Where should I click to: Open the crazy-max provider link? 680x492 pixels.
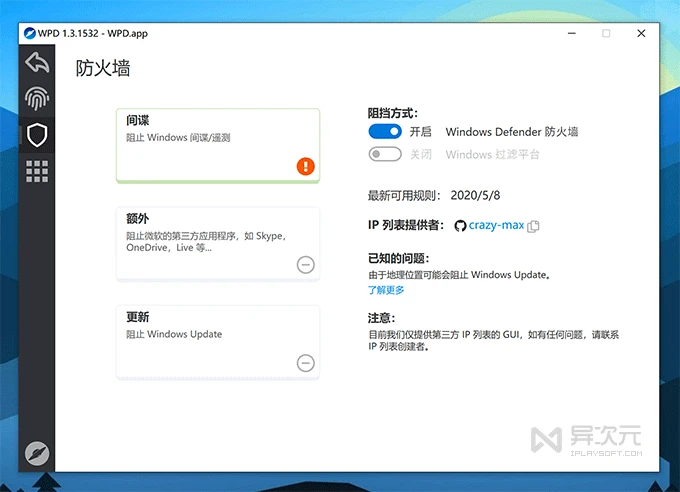[496, 225]
